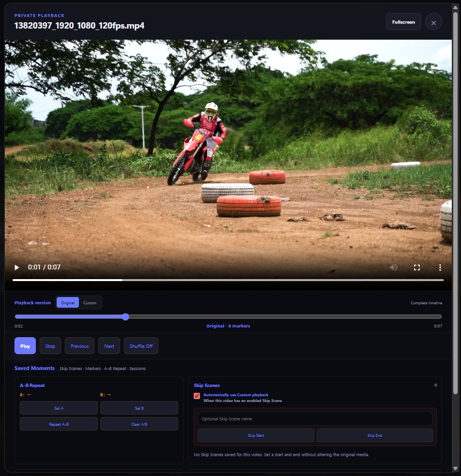Click the PRIVATE PLAYBACK label

pyautogui.click(x=39, y=15)
